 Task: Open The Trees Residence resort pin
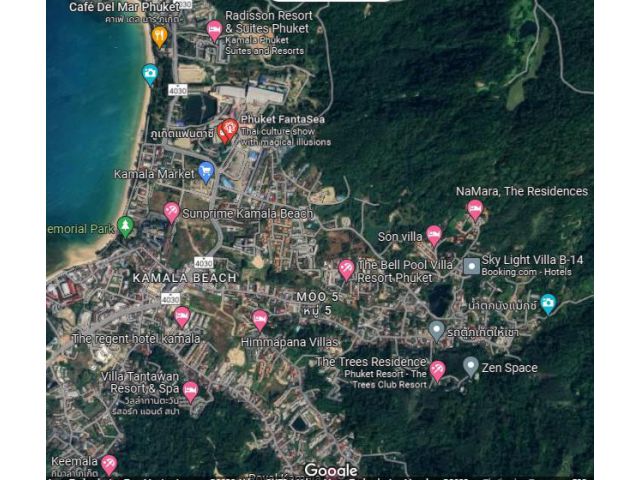(x=437, y=371)
